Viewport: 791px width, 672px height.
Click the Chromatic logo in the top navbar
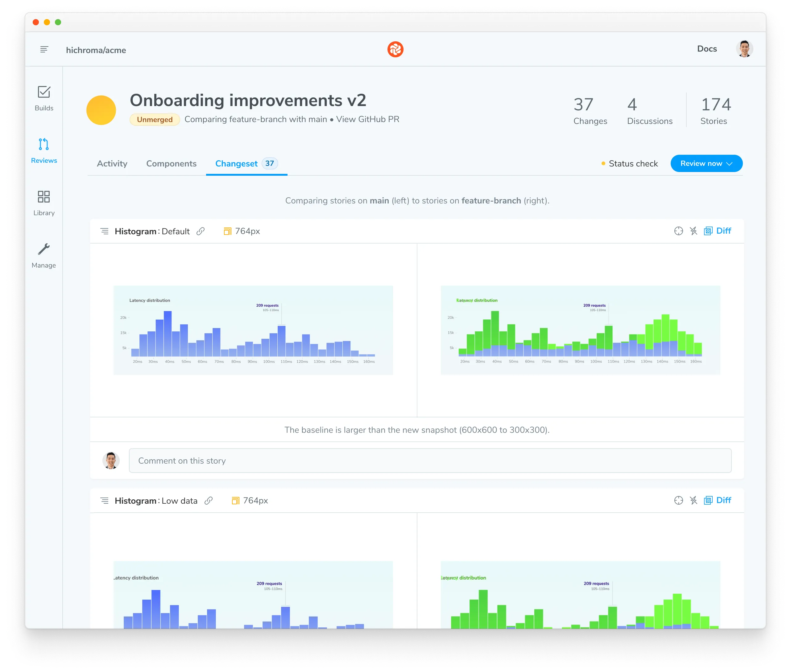[x=396, y=49]
